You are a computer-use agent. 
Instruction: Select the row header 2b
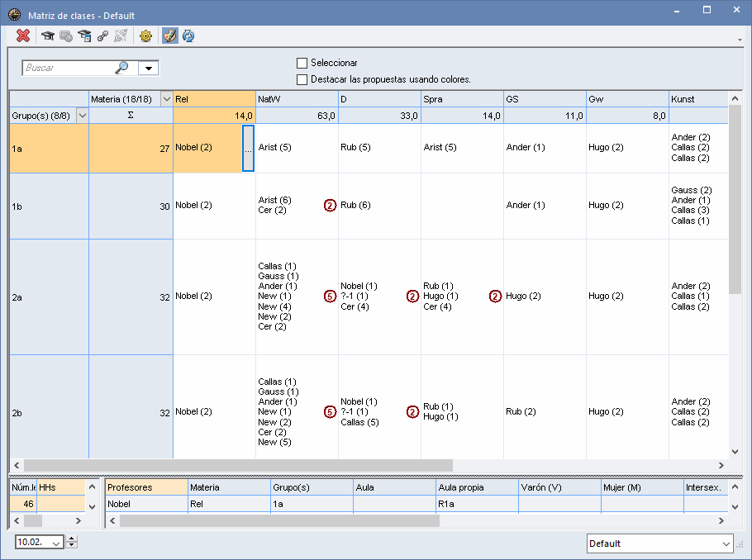[49, 407]
